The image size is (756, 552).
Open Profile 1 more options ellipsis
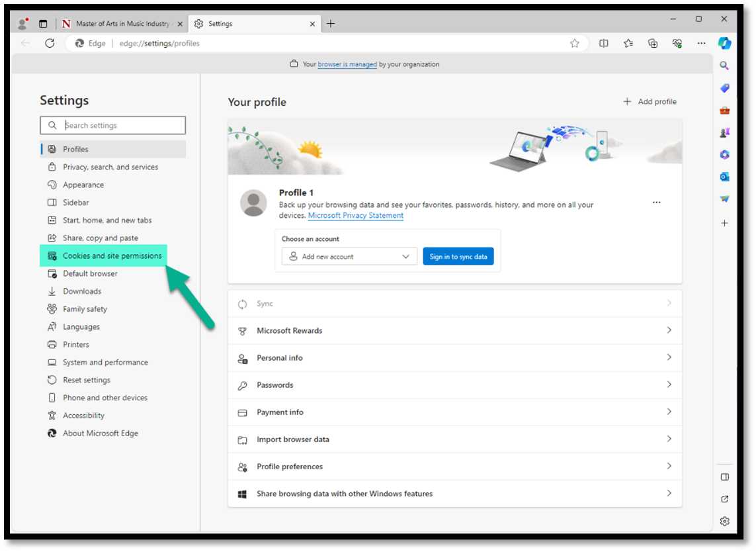click(x=656, y=203)
